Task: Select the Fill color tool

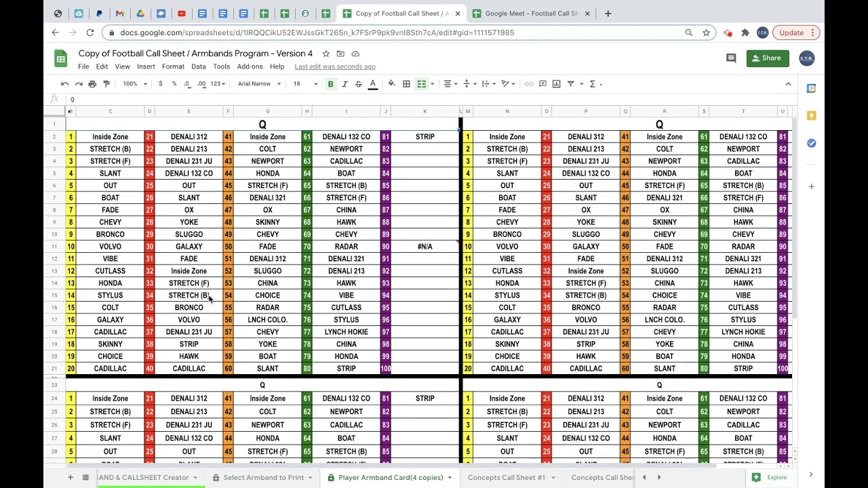Action: [391, 83]
